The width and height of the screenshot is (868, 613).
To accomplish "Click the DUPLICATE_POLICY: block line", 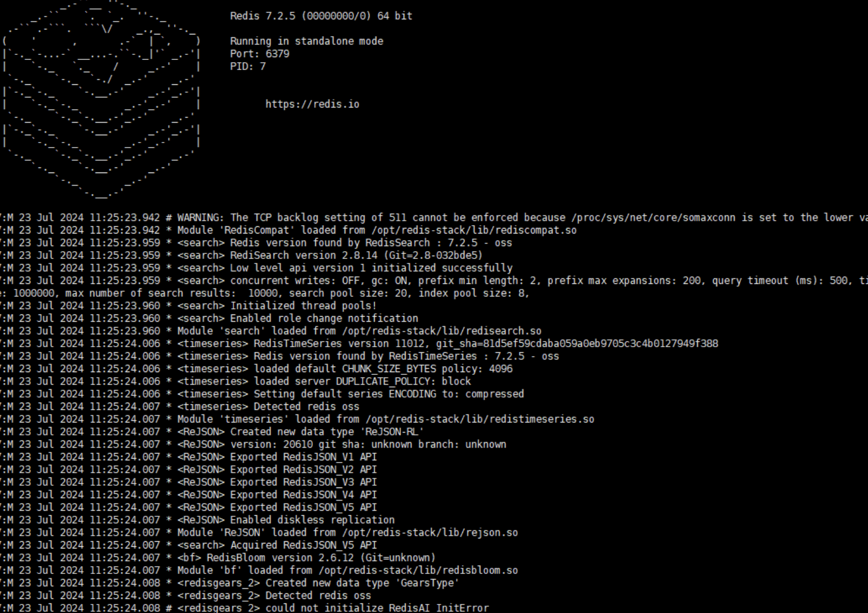I will [235, 381].
